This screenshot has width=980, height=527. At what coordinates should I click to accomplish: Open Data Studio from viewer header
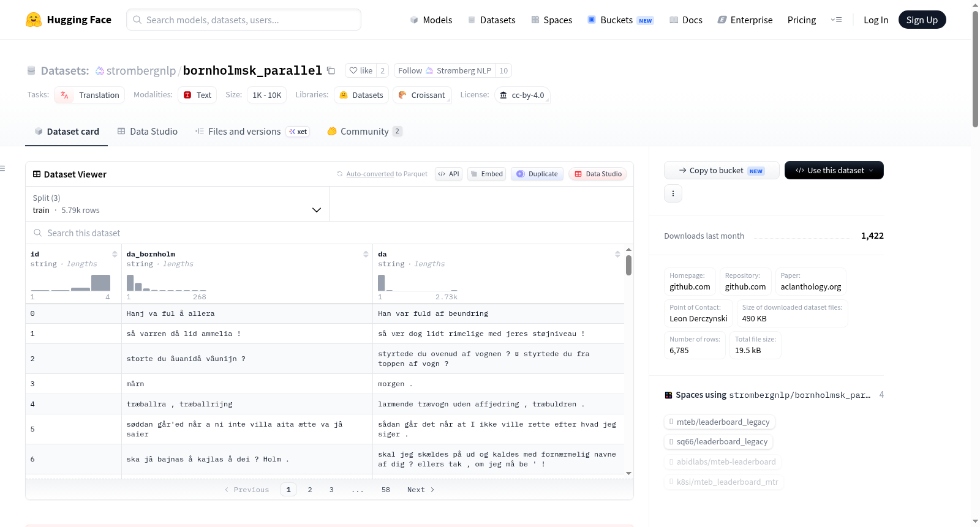click(598, 174)
